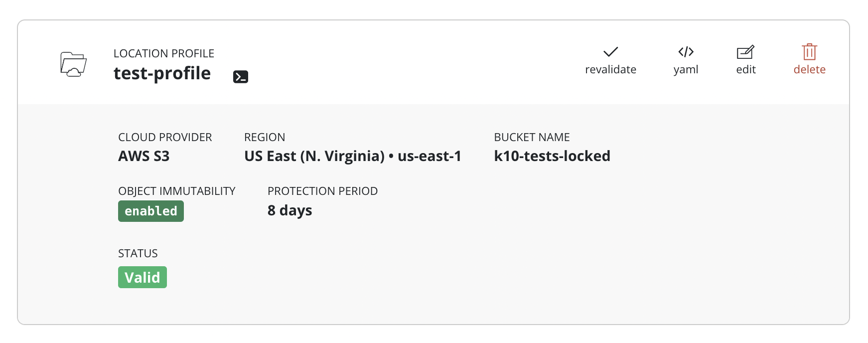Click the LOCATION PROFILE heading label
Image resolution: width=868 pixels, height=343 pixels.
point(163,53)
